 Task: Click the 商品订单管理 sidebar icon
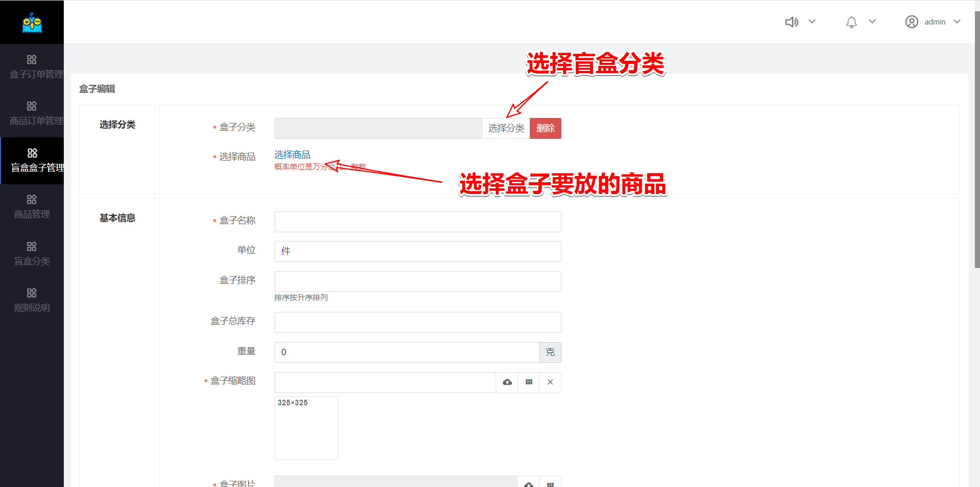32,106
